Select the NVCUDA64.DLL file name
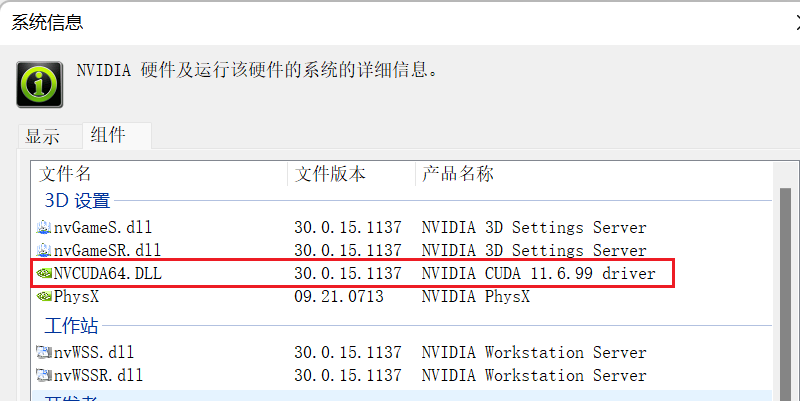 tap(108, 273)
